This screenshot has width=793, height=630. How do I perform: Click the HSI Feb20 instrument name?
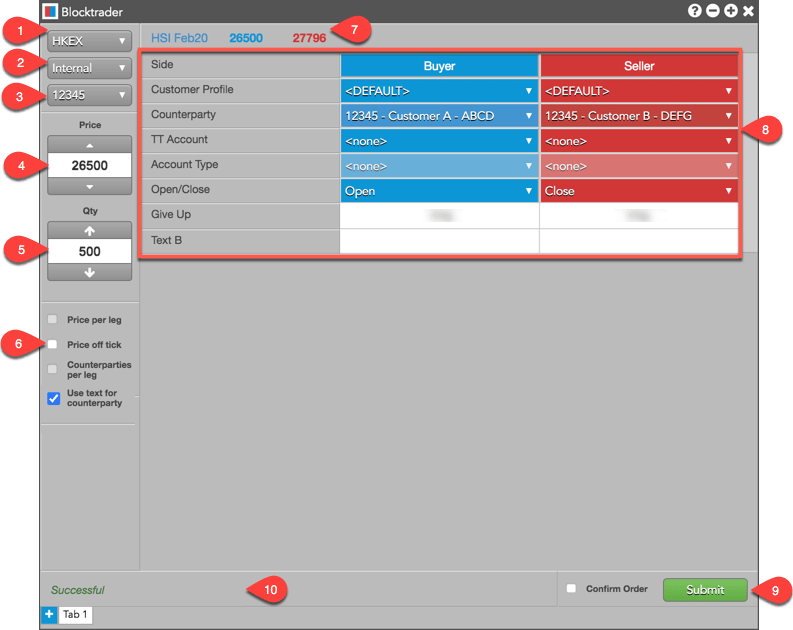[179, 38]
